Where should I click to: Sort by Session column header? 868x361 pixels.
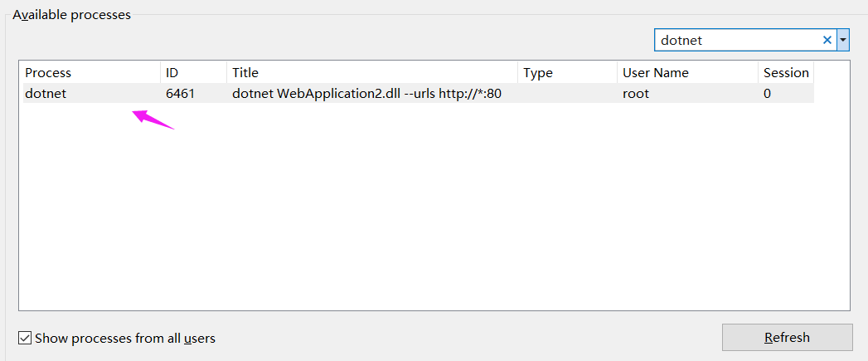tap(785, 73)
